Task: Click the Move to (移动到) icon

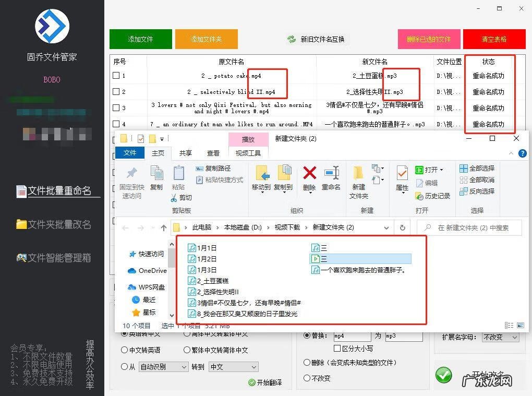Action: (261, 173)
